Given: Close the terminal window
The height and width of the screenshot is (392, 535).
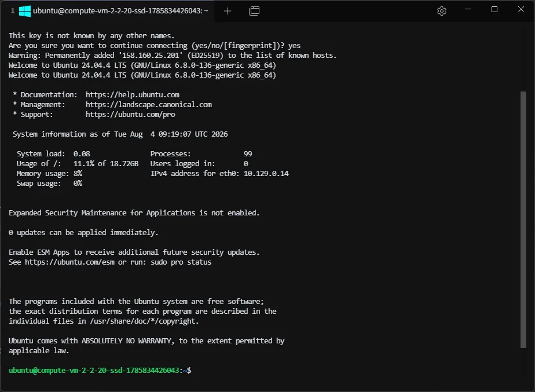Looking at the screenshot, I should click(x=521, y=9).
